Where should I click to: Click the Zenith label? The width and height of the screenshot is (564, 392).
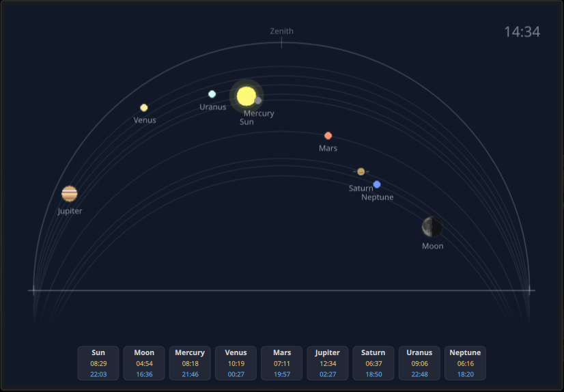[281, 31]
